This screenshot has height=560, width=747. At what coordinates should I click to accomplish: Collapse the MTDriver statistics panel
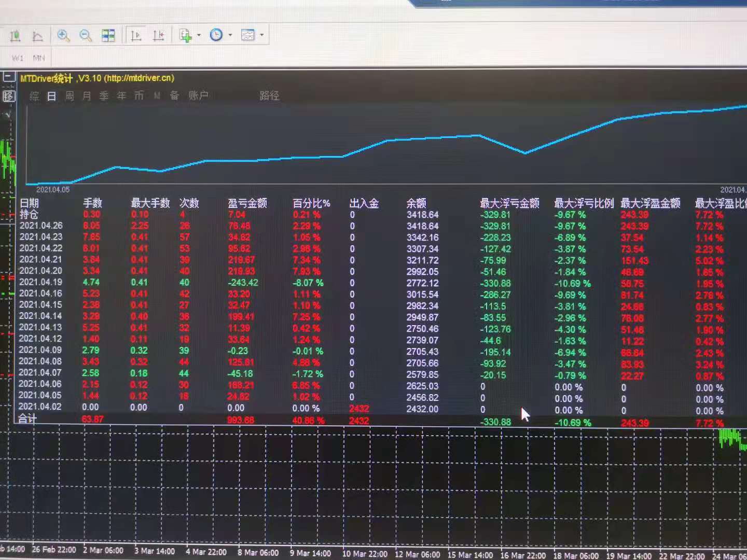pos(8,78)
